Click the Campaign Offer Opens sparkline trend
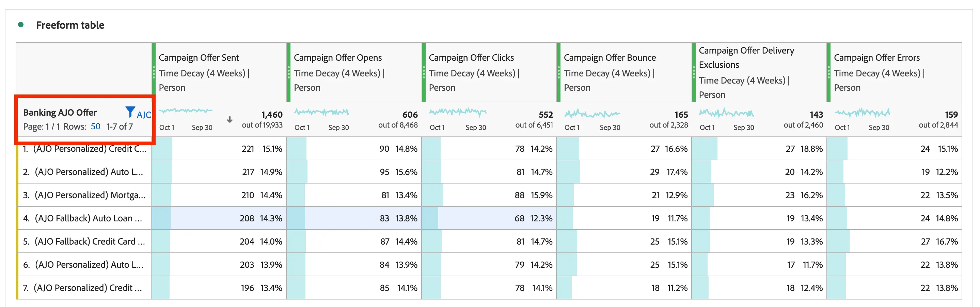This screenshot has height=307, width=980. 321,112
